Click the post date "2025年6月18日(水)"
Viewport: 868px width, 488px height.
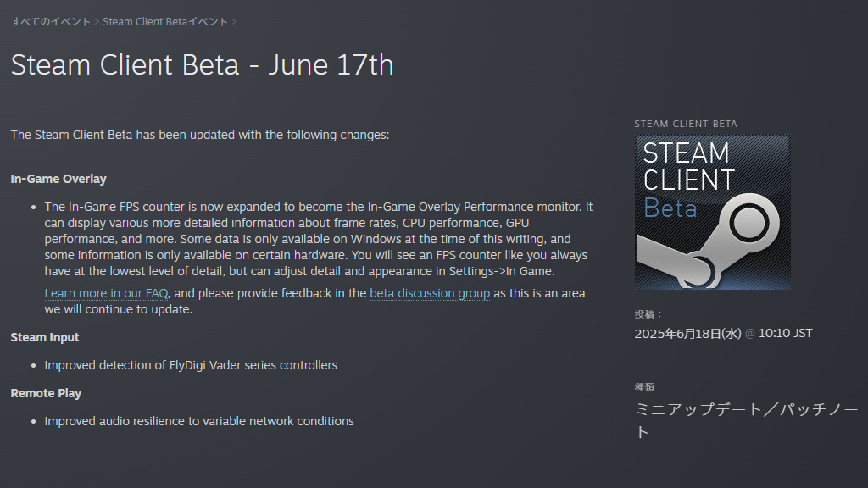[687, 334]
